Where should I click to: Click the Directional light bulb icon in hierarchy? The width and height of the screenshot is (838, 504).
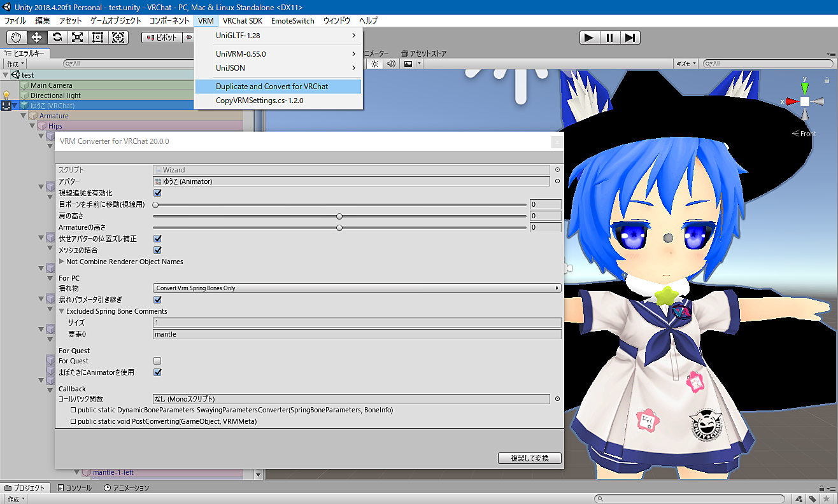[7, 95]
